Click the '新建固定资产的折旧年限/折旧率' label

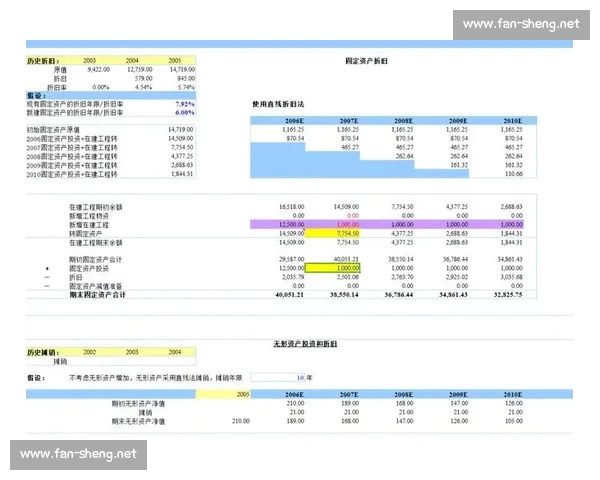pos(75,113)
